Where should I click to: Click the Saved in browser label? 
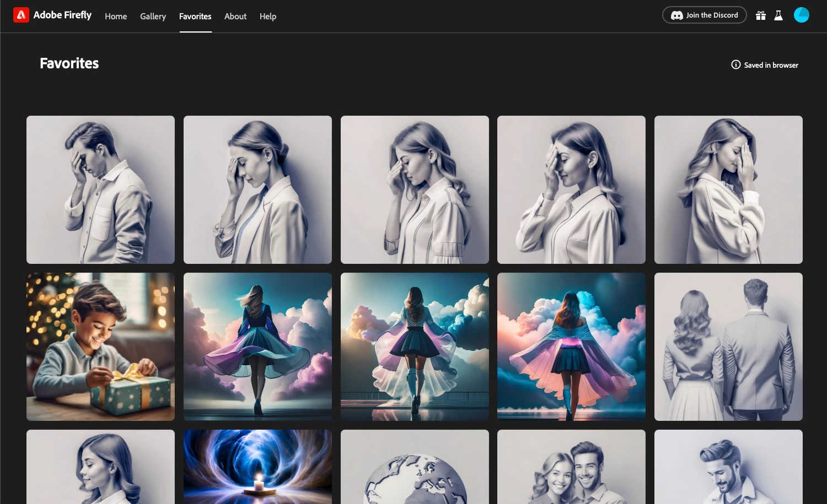click(771, 65)
